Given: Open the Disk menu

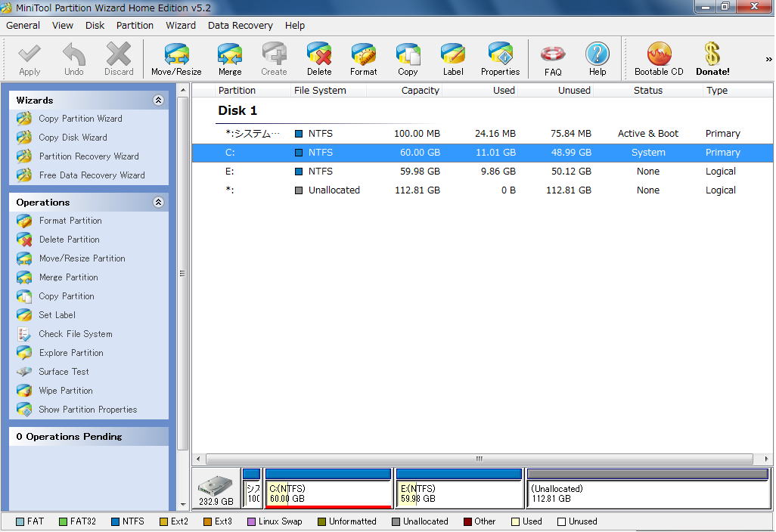Looking at the screenshot, I should (x=95, y=25).
